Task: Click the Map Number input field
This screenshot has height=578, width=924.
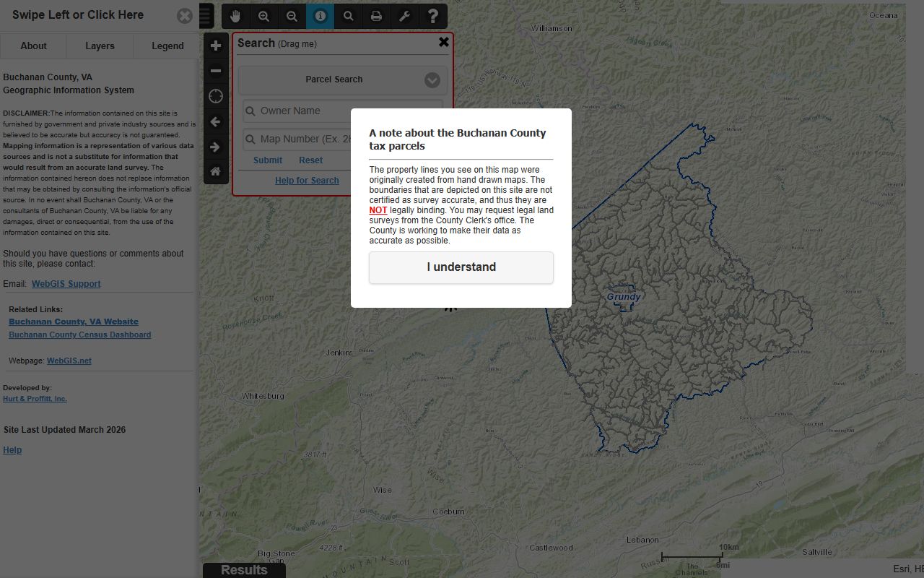Action: (343, 139)
